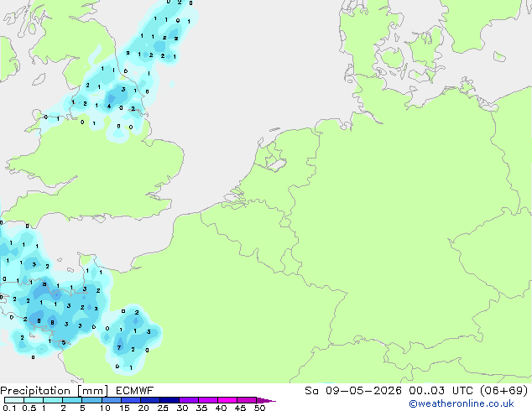Viewport: 532px width, 411px height.
Task: Click the '50' legend scale label
Action: (x=259, y=408)
